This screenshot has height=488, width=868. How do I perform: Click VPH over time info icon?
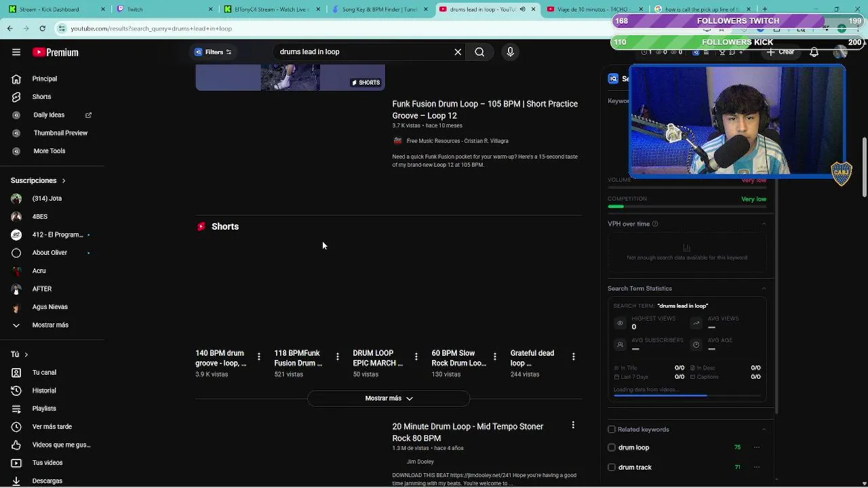[654, 224]
